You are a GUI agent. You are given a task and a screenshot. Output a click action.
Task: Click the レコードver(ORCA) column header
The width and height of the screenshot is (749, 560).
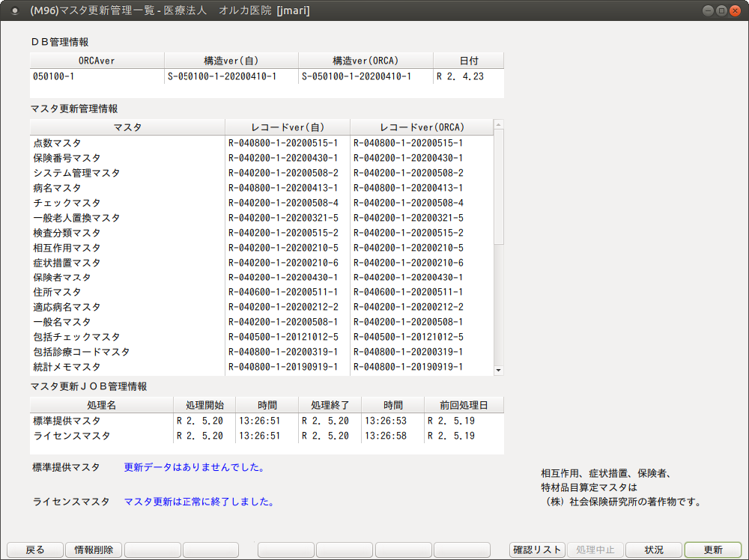422,127
